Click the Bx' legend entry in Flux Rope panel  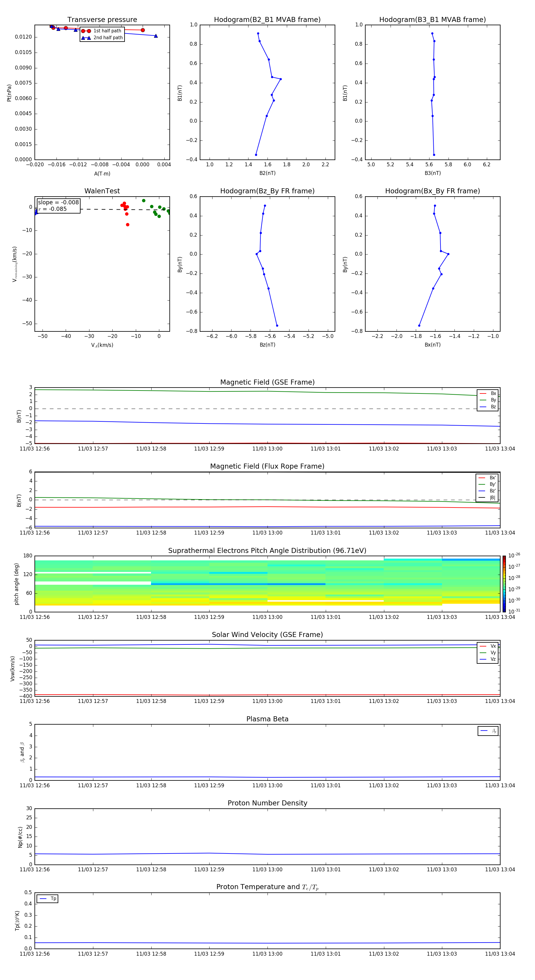(487, 478)
